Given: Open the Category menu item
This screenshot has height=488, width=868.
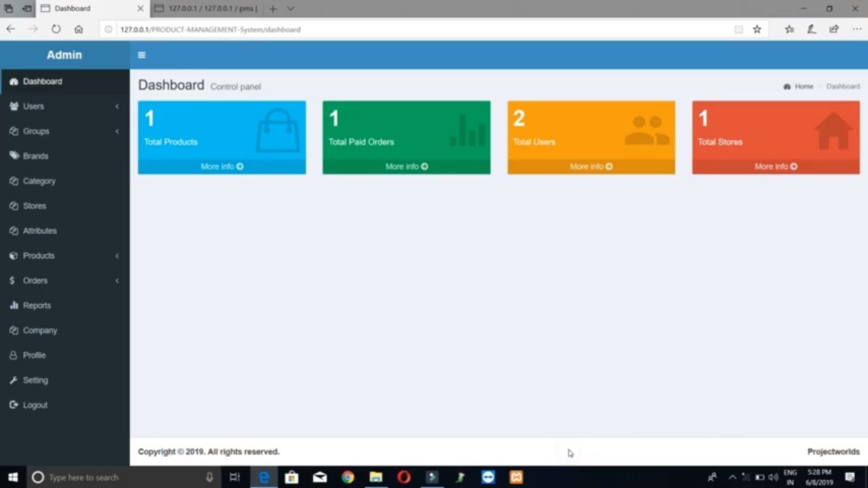Looking at the screenshot, I should click(39, 181).
